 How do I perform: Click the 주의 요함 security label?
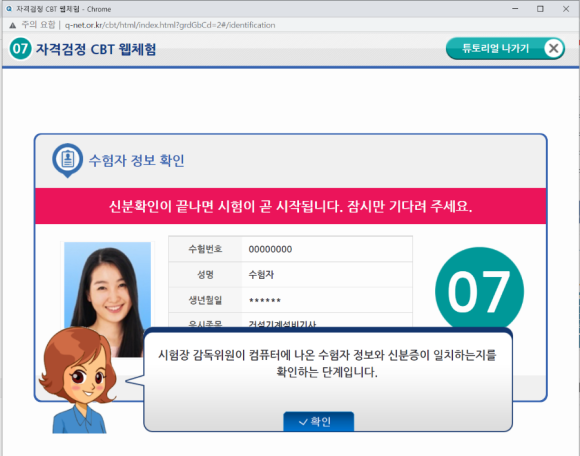click(x=38, y=25)
